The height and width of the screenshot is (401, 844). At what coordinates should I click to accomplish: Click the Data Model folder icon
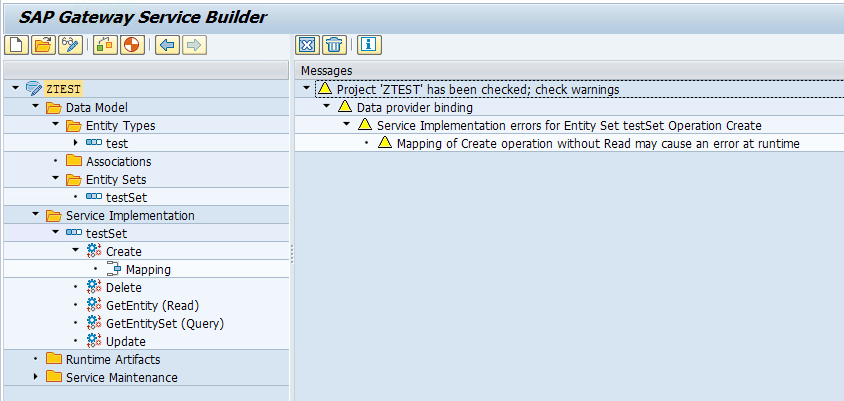pyautogui.click(x=54, y=108)
